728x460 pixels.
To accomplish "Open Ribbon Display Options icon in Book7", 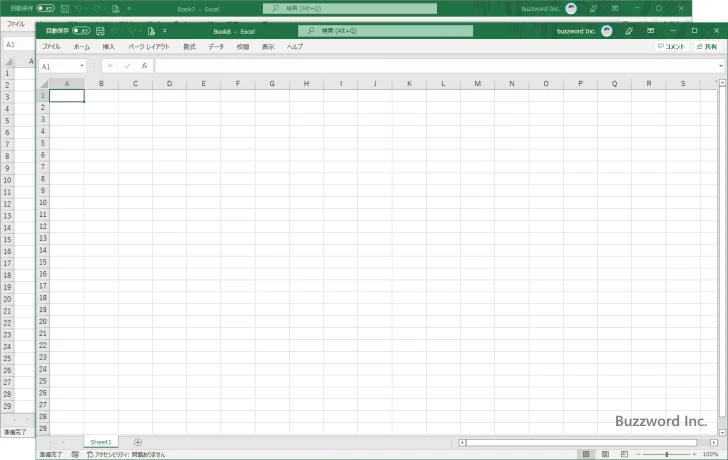I will pyautogui.click(x=615, y=8).
